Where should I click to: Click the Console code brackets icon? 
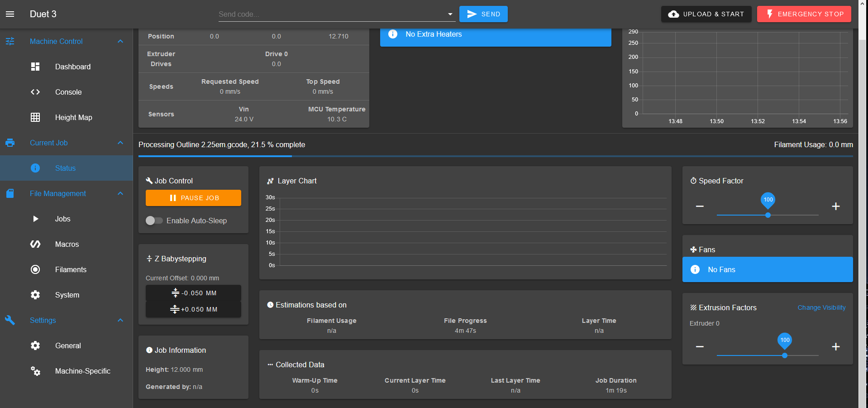pyautogui.click(x=35, y=92)
